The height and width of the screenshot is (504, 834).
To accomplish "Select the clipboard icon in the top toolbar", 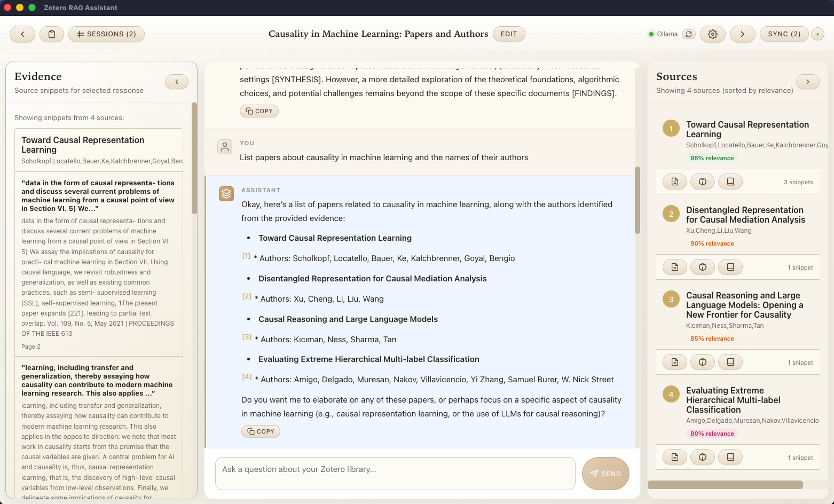I will pos(52,34).
